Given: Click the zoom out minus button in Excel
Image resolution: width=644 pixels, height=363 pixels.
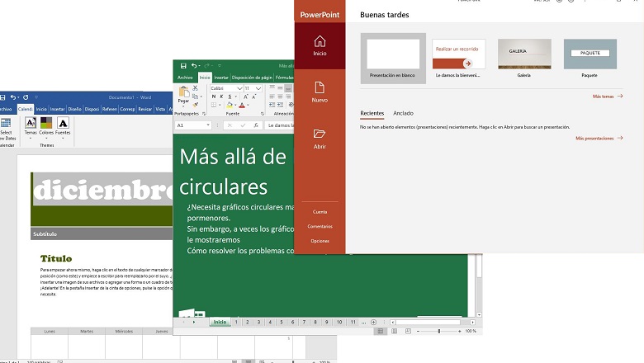Looking at the screenshot, I should pos(418,331).
